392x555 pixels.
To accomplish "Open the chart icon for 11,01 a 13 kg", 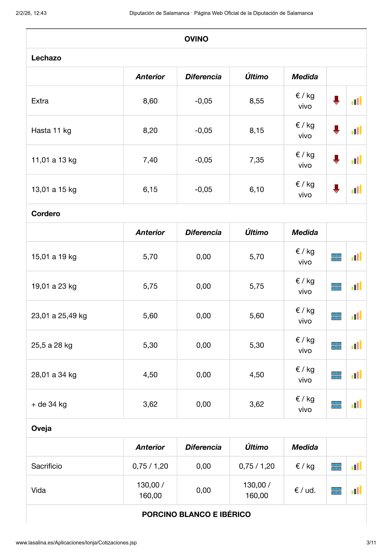I will 356,160.
